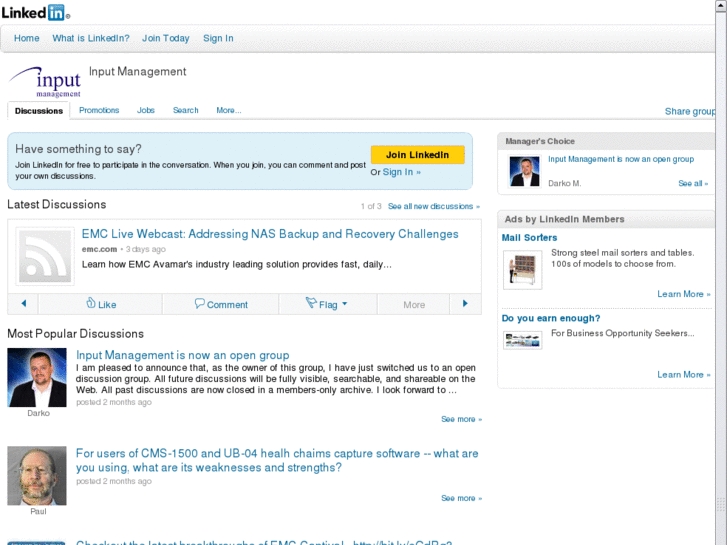
Task: Switch to the Promotions tab
Action: click(x=99, y=110)
